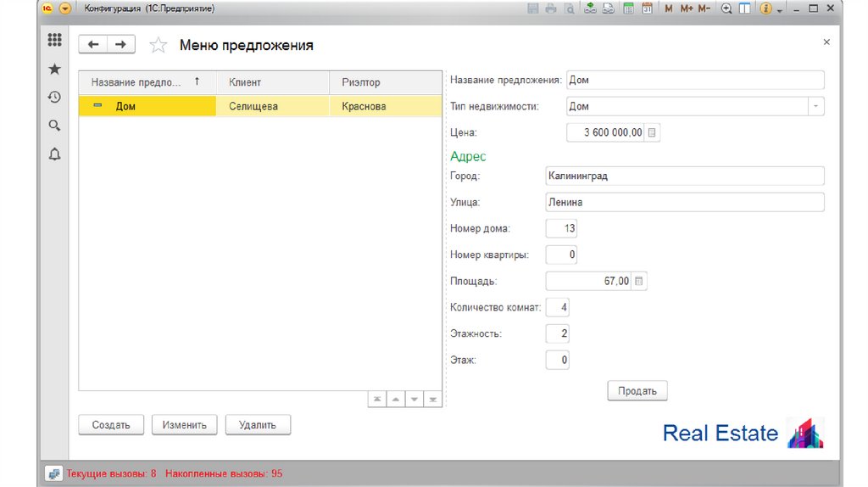The image size is (868, 487).
Task: Click the M+ memory button
Action: click(x=687, y=8)
